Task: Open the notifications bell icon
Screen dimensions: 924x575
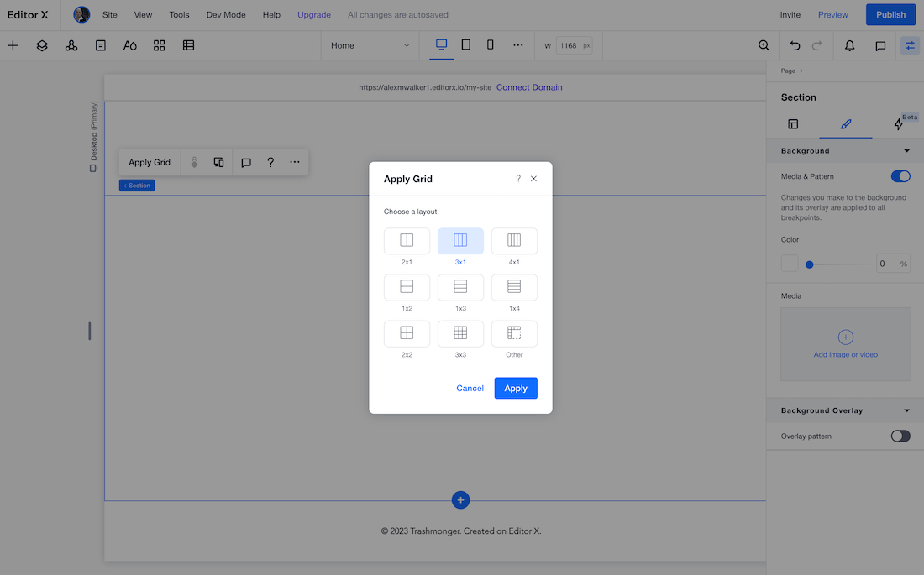Action: coord(849,45)
